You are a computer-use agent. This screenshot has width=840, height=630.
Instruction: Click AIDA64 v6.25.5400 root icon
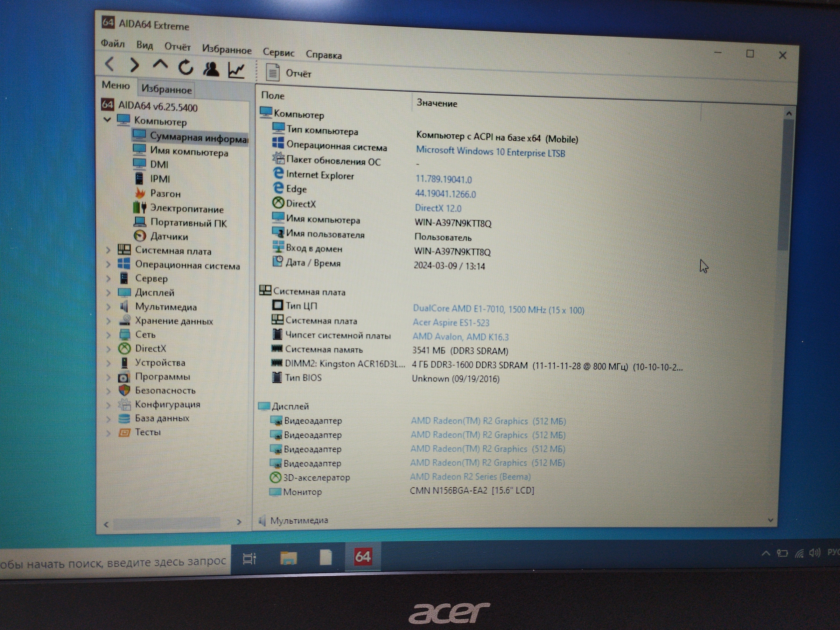tap(108, 105)
